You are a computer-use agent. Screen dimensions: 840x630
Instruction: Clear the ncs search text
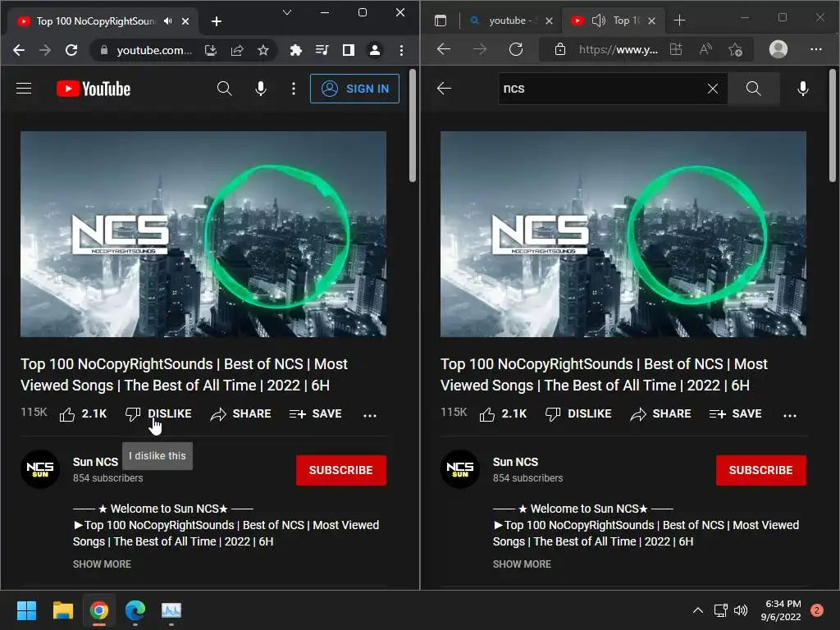(713, 89)
